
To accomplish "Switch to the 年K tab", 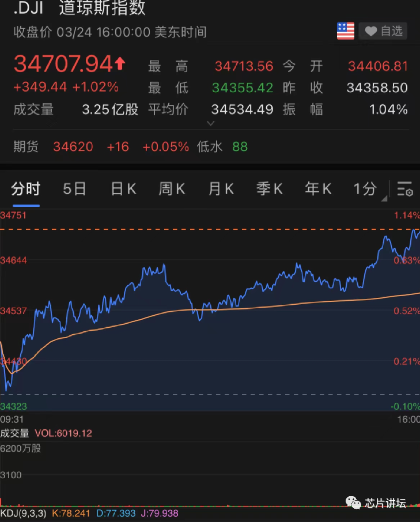I will click(318, 189).
